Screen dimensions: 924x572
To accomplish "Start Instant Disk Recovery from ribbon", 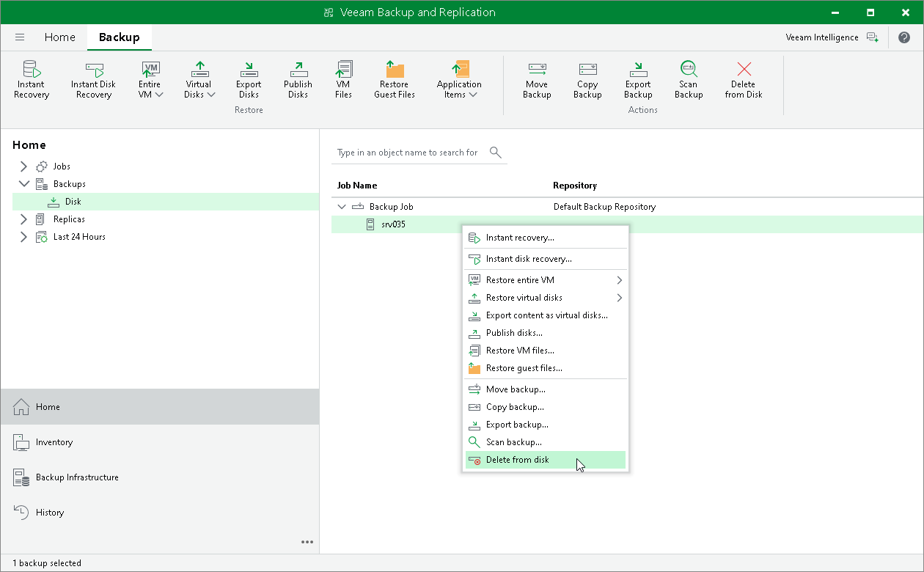I will click(x=94, y=79).
